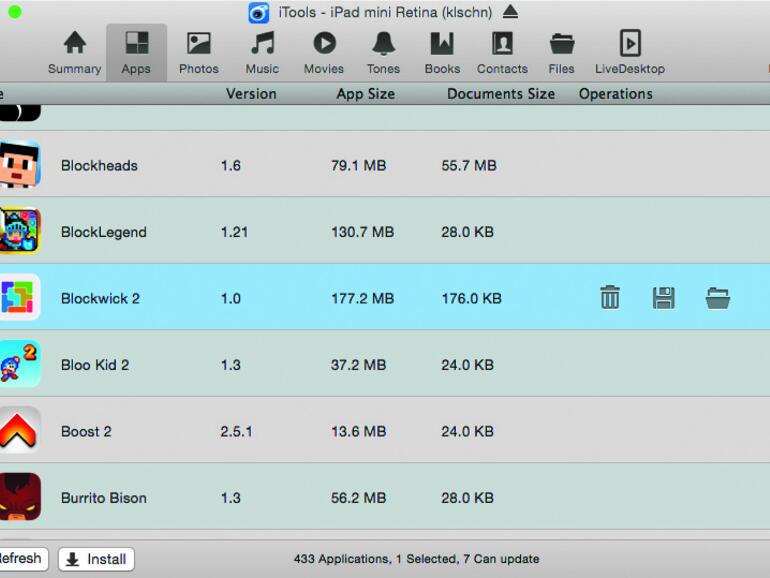Select the Blockheads app name
Screen dimensions: 770x578
[x=99, y=166]
